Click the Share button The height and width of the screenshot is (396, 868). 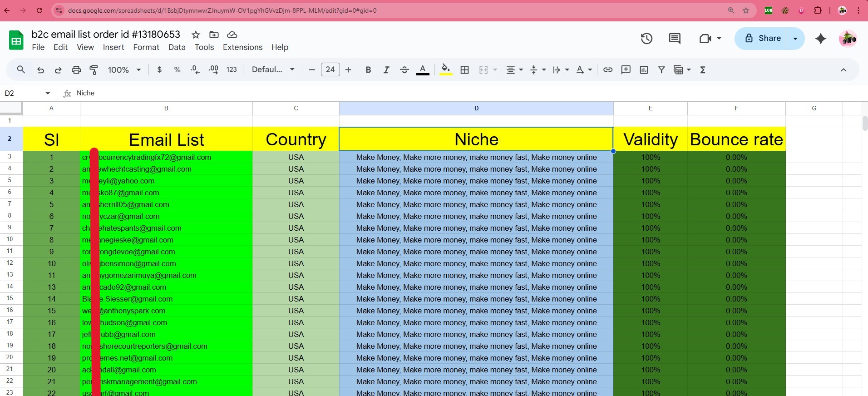[x=763, y=39]
